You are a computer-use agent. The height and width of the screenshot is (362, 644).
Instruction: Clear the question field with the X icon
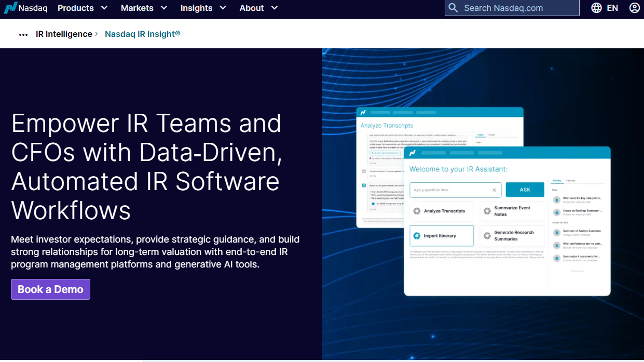coord(494,190)
